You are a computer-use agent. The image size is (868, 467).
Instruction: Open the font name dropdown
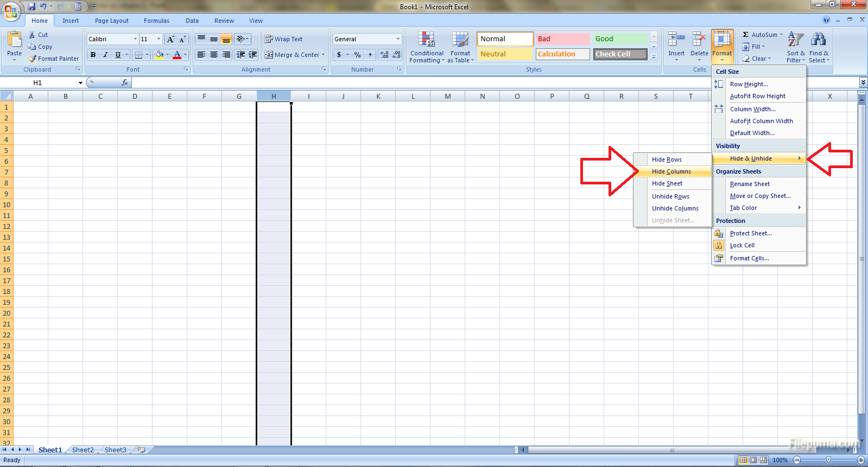point(135,39)
